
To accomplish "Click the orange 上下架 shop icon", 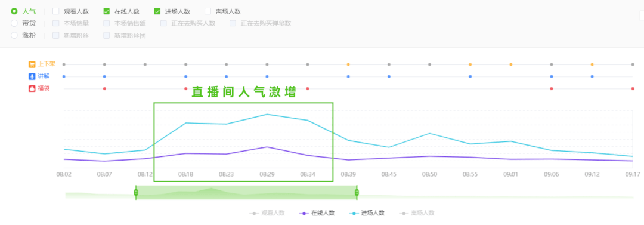I will click(32, 64).
